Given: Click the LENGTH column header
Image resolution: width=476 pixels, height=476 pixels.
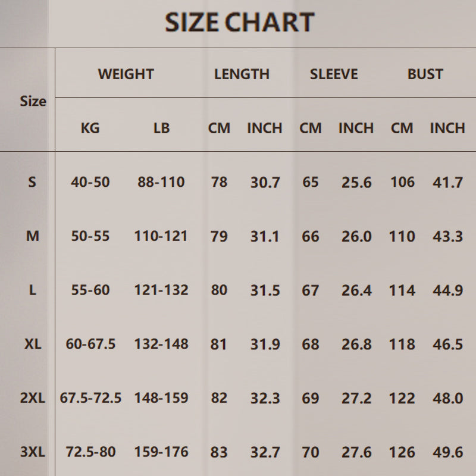Looking at the screenshot, I should click(x=242, y=74).
